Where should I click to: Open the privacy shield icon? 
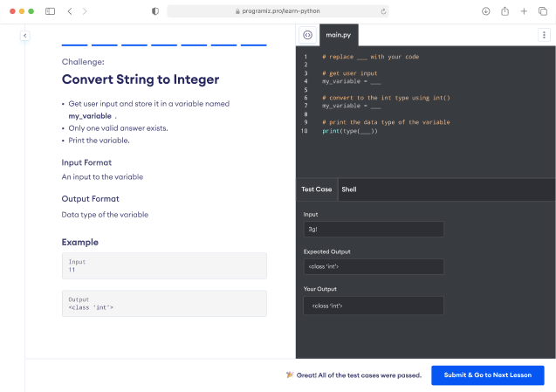click(155, 11)
